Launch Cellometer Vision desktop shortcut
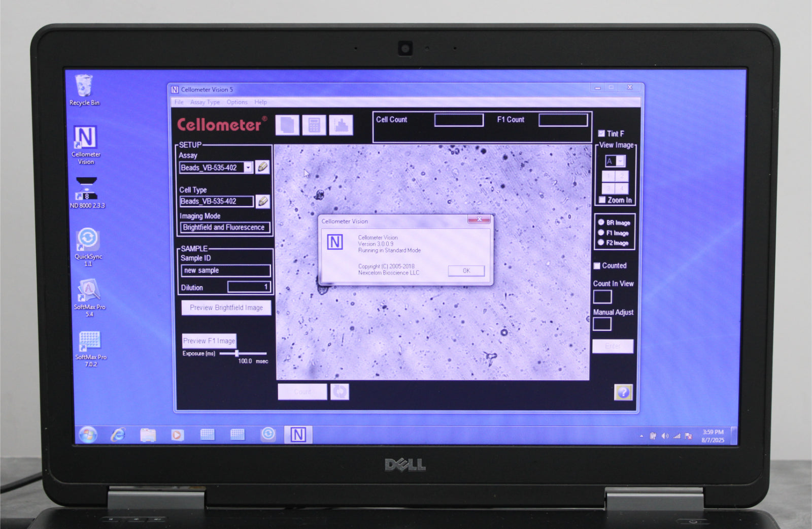 pos(85,145)
